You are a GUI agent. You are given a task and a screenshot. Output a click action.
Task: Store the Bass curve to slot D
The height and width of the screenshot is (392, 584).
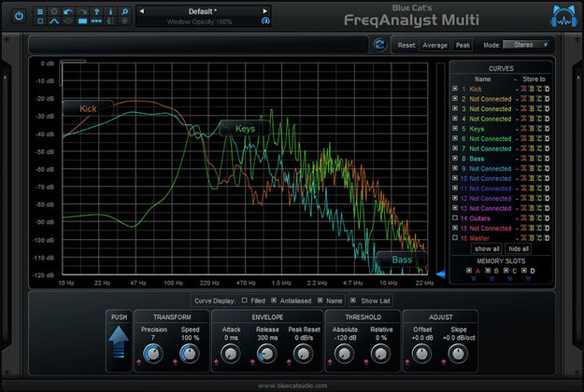pyautogui.click(x=547, y=159)
